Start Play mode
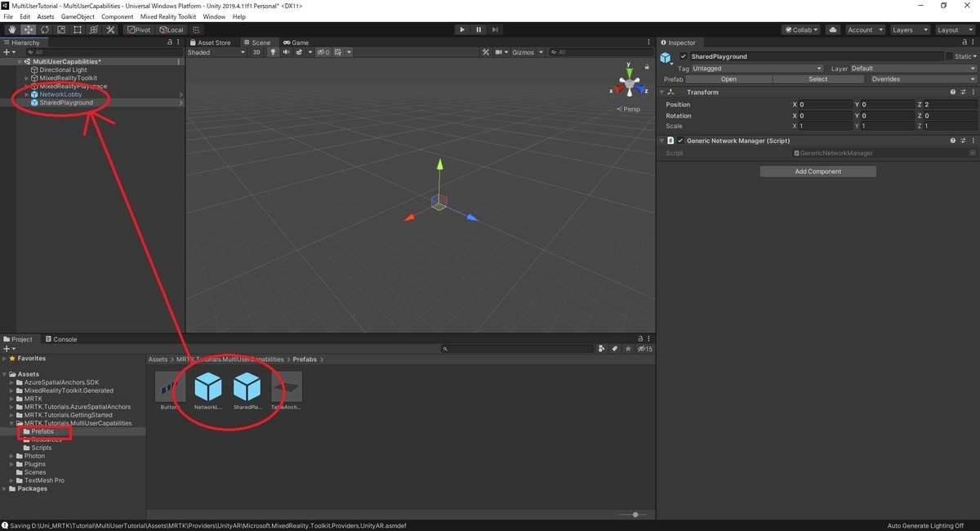Screen dimensions: 980x531 (x=462, y=29)
